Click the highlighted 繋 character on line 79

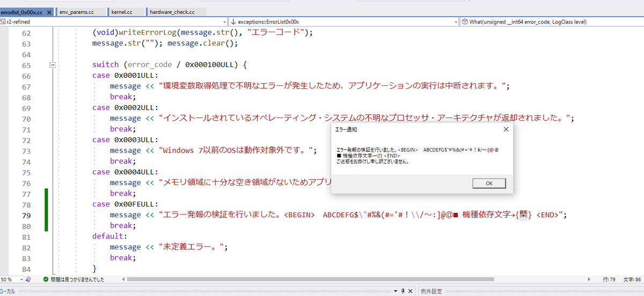tap(523, 215)
